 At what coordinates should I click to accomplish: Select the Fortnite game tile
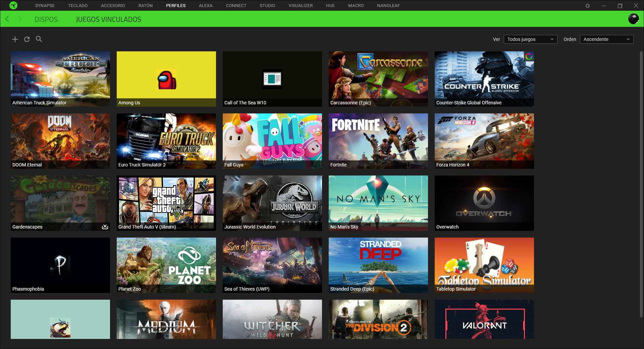point(378,141)
